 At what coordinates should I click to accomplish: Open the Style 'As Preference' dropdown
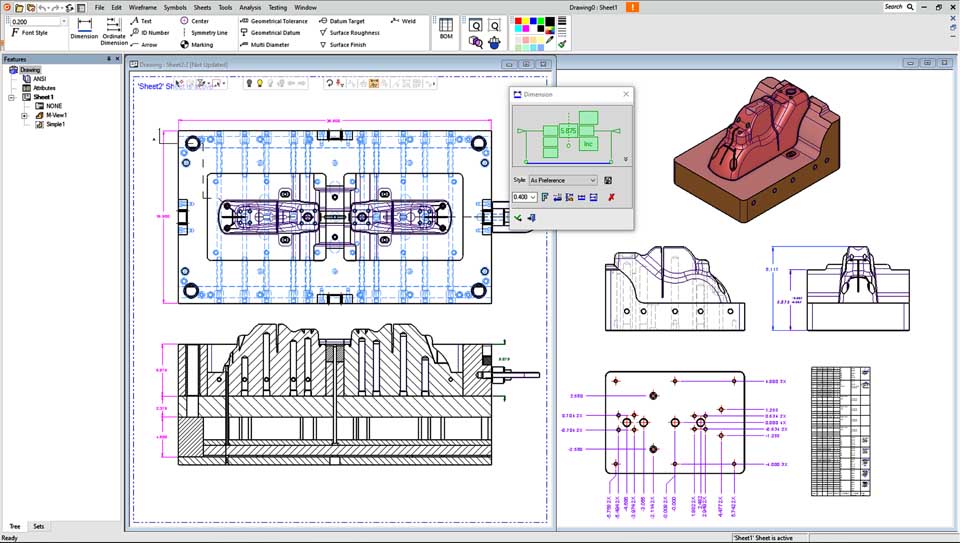pyautogui.click(x=563, y=180)
